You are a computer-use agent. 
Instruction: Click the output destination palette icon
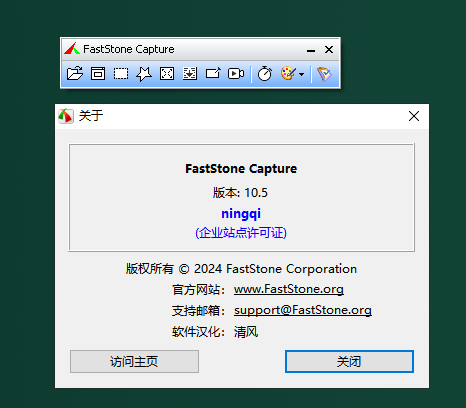pyautogui.click(x=288, y=73)
